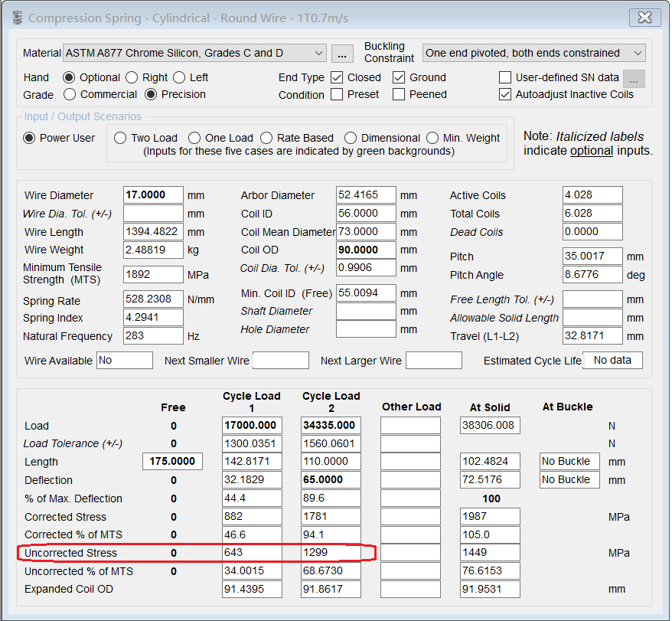Select Commercial grade radio button
The image size is (672, 621).
pos(70,94)
